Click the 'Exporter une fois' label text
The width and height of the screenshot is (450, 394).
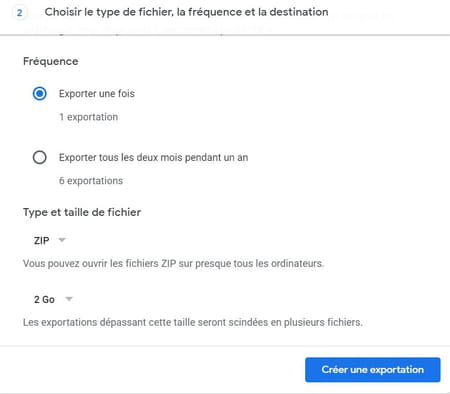pos(97,94)
